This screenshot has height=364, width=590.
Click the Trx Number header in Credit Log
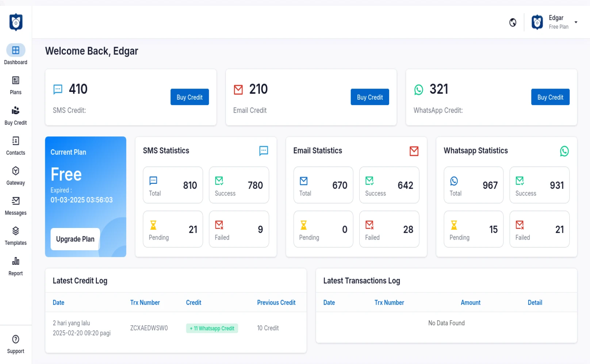click(x=145, y=302)
